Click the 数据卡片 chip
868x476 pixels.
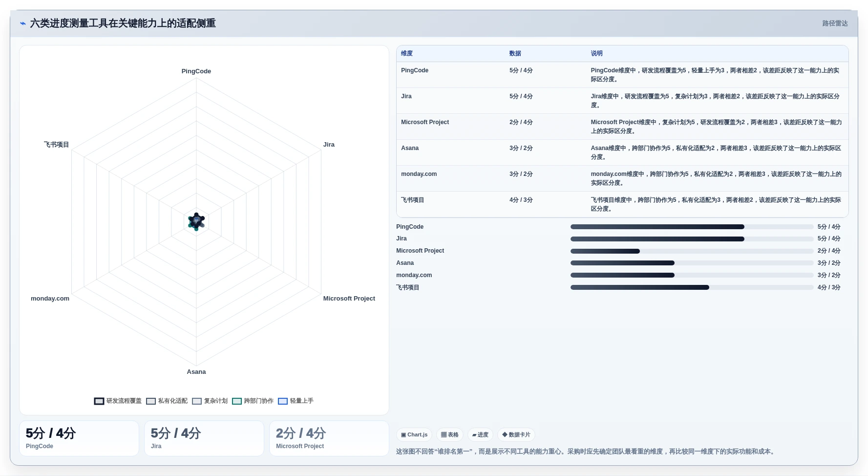pos(516,434)
